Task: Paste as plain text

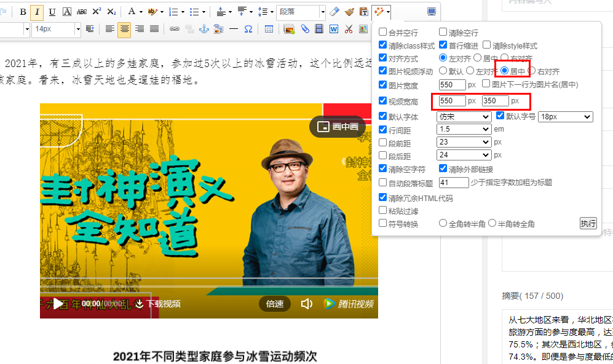Action: pyautogui.click(x=364, y=12)
